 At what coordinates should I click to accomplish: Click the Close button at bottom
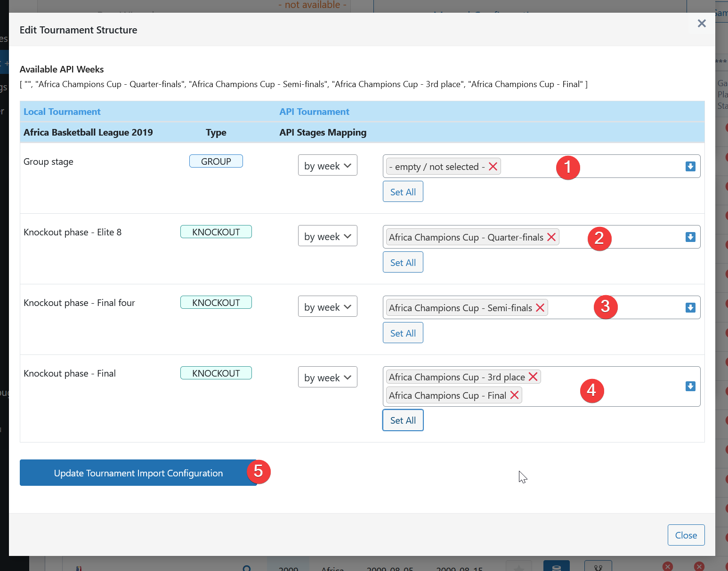tap(686, 535)
